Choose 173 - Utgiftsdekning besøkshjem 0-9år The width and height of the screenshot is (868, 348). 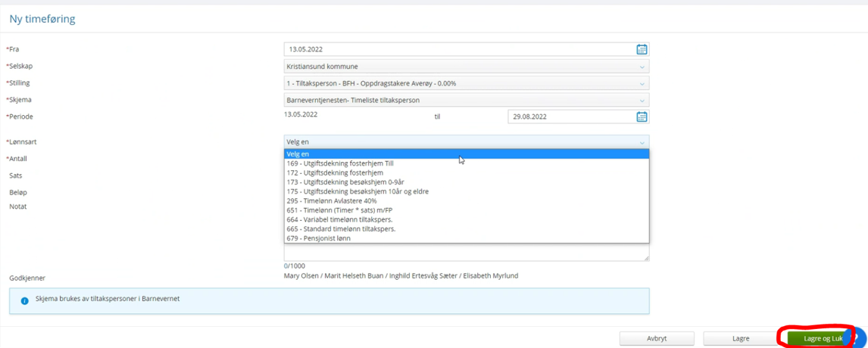[x=466, y=182]
